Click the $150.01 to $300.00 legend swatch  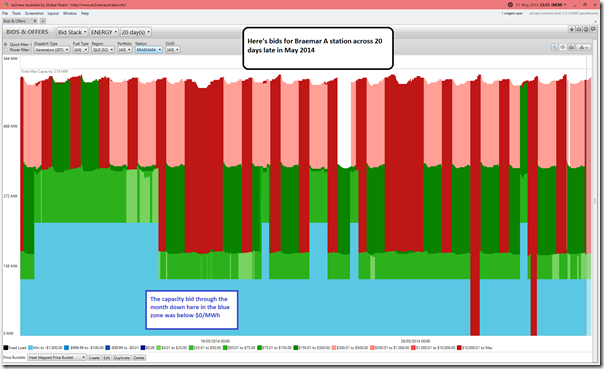click(x=295, y=348)
